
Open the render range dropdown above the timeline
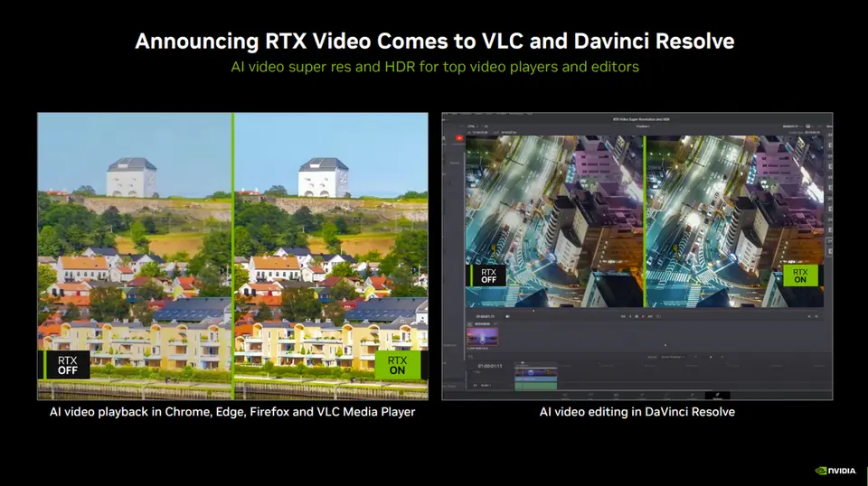(673, 357)
